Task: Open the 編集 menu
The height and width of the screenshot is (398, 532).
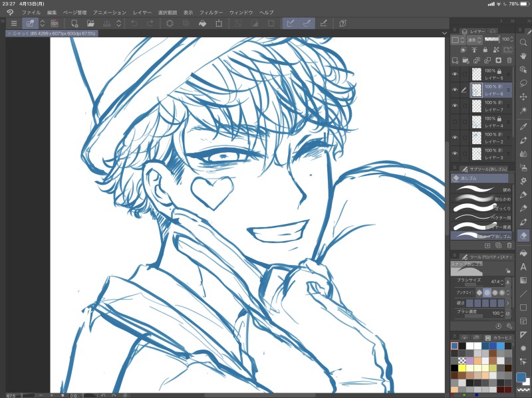Action: [x=52, y=13]
